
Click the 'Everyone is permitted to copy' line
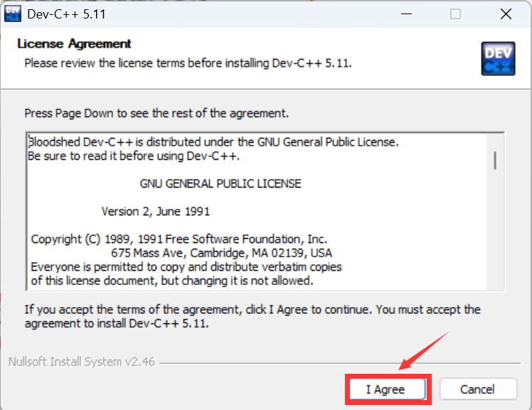coord(186,267)
